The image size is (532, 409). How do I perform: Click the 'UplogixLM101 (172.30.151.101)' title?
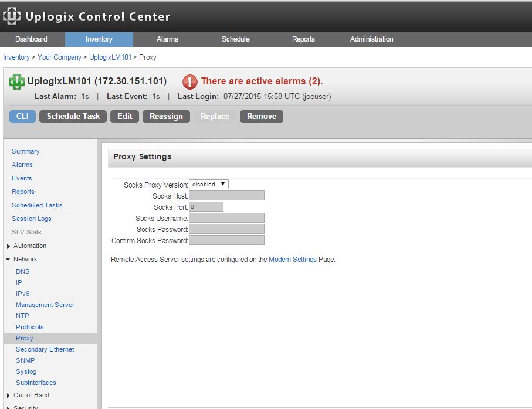pyautogui.click(x=97, y=81)
